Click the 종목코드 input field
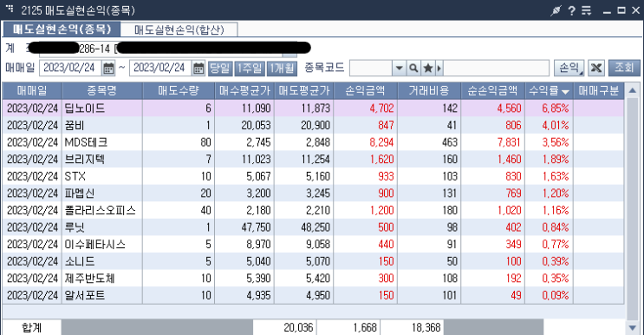Screen dimensions: 644x335 click(371, 69)
